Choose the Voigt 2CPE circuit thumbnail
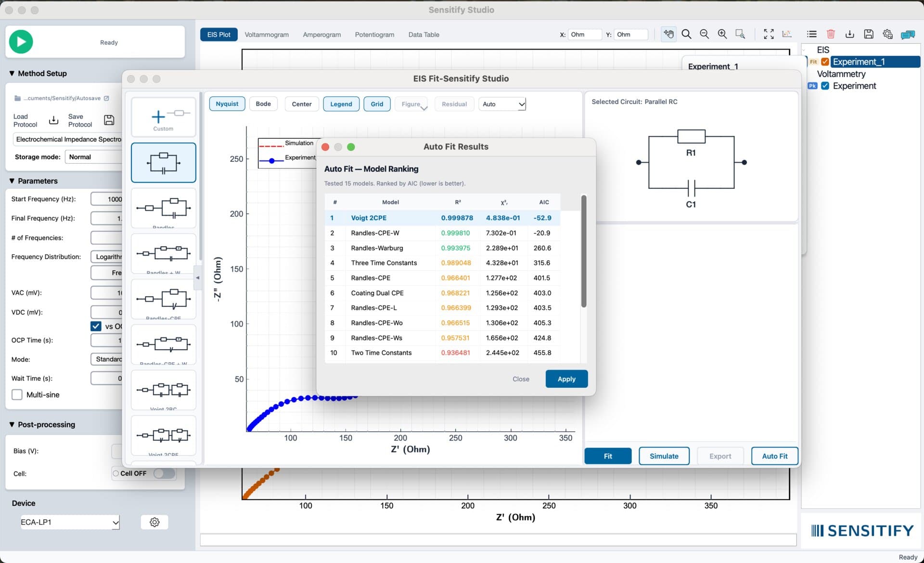 164,435
